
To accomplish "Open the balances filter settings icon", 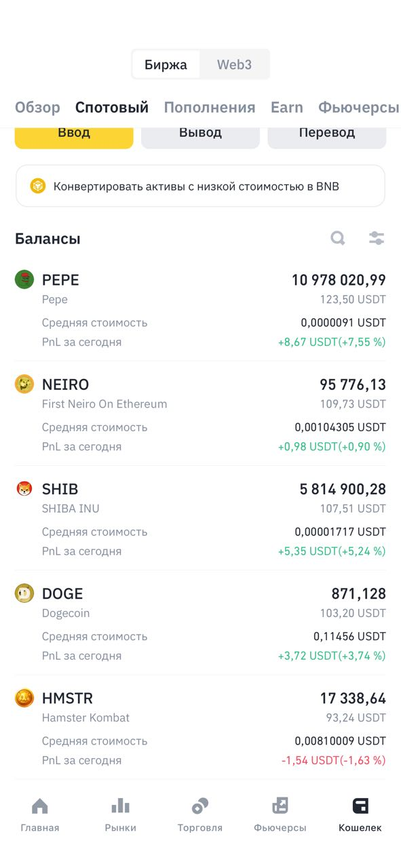I will tap(377, 238).
